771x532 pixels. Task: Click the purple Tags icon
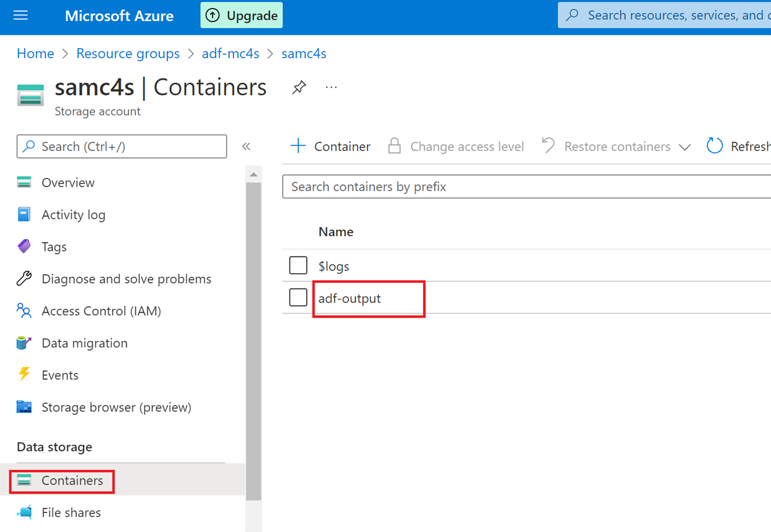(24, 247)
